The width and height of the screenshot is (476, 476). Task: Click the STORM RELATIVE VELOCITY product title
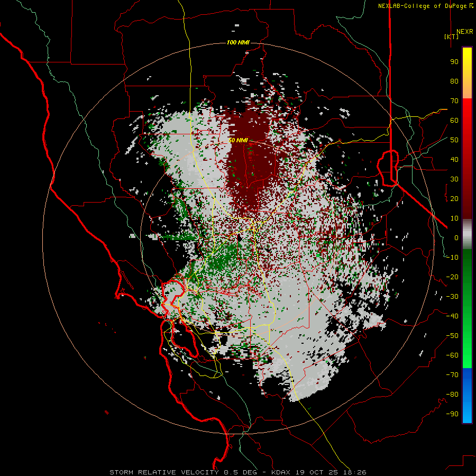point(164,472)
